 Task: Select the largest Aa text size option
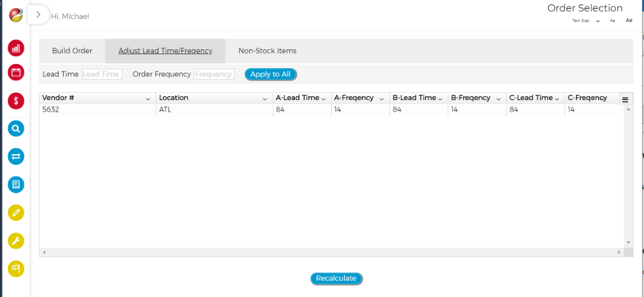pyautogui.click(x=628, y=21)
